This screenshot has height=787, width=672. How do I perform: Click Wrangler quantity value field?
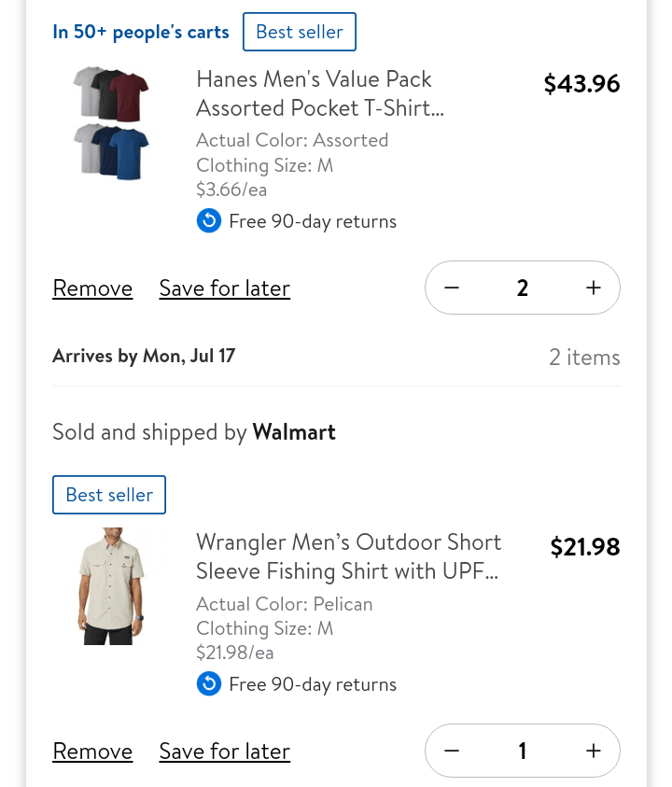523,751
